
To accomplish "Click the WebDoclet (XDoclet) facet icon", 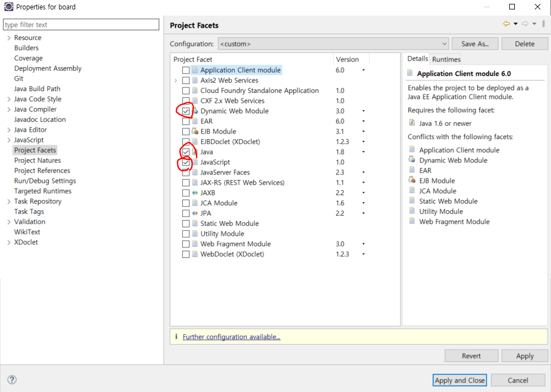I will (x=195, y=254).
